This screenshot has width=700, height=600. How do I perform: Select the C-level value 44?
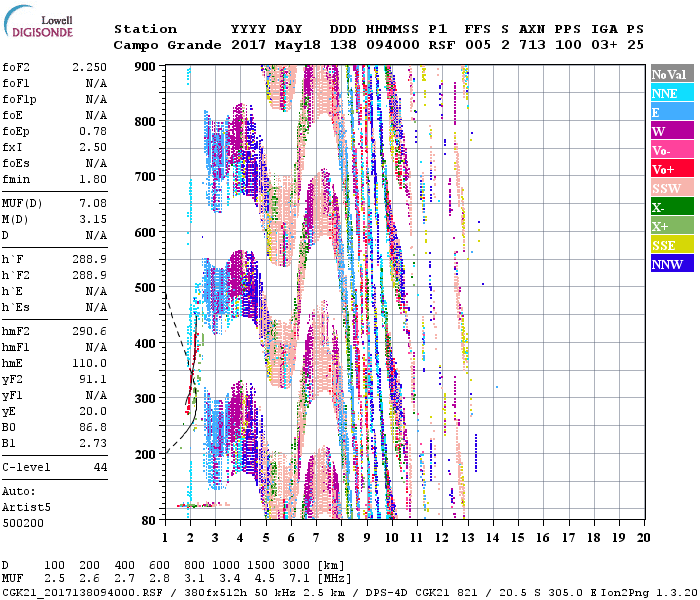100,467
